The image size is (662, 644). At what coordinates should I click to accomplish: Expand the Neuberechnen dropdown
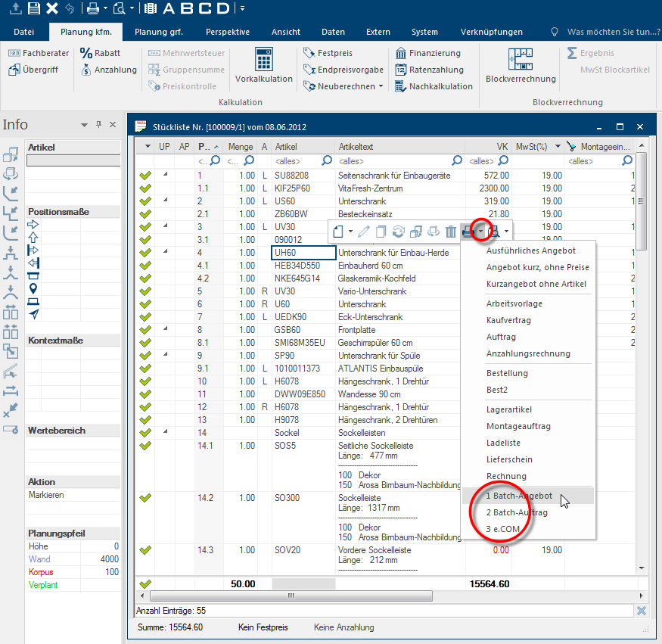(381, 86)
